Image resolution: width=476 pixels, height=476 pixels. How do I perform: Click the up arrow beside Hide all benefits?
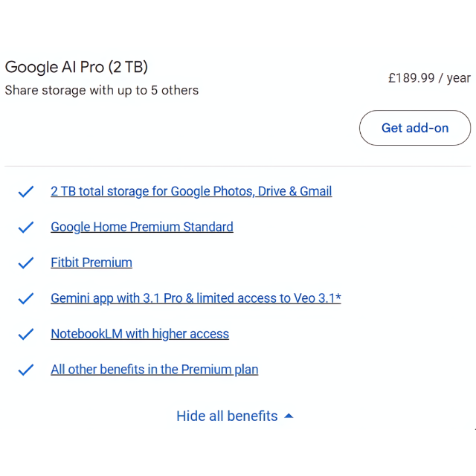coord(289,416)
